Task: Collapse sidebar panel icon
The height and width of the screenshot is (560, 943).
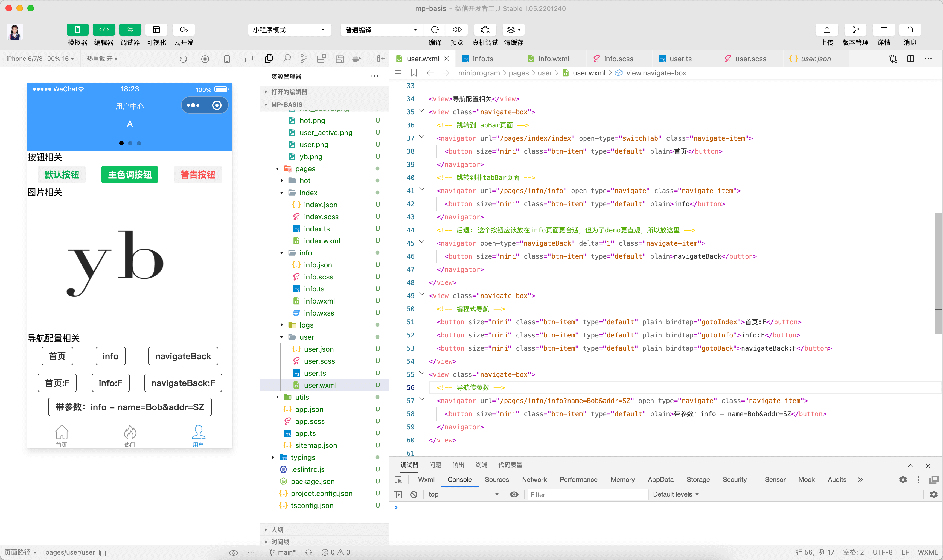Action: (x=381, y=59)
